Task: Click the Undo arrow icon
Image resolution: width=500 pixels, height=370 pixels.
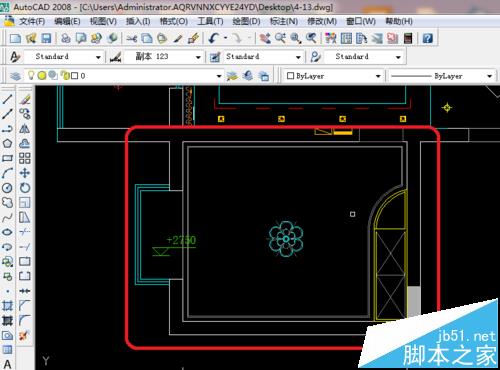Action: 214,38
